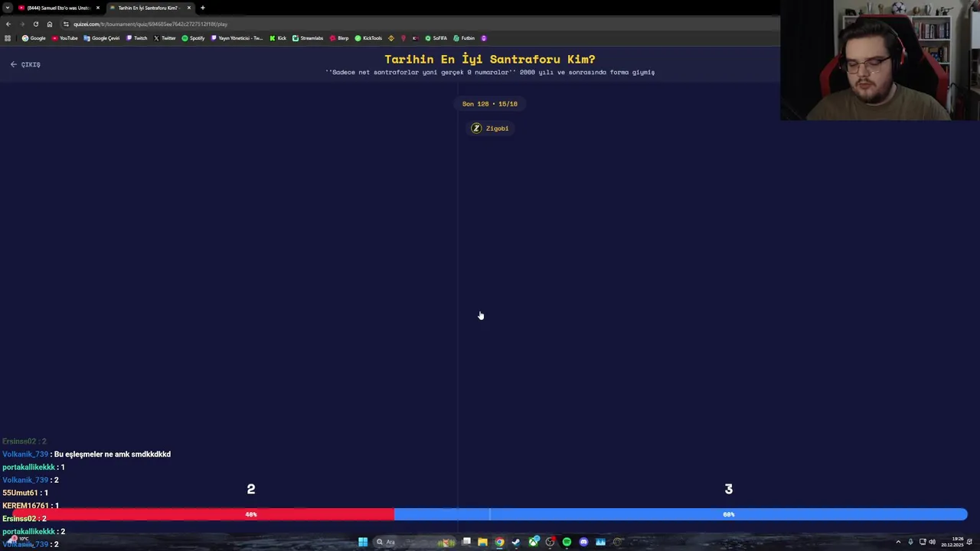Click the taskbar search box Ara

click(x=414, y=542)
